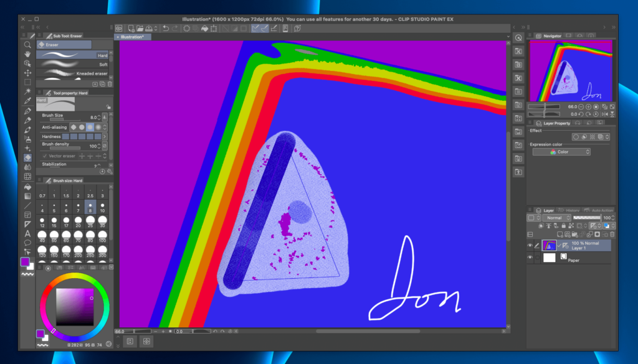
Task: Delete the selected sub tool with trash icon
Action: pyautogui.click(x=110, y=84)
